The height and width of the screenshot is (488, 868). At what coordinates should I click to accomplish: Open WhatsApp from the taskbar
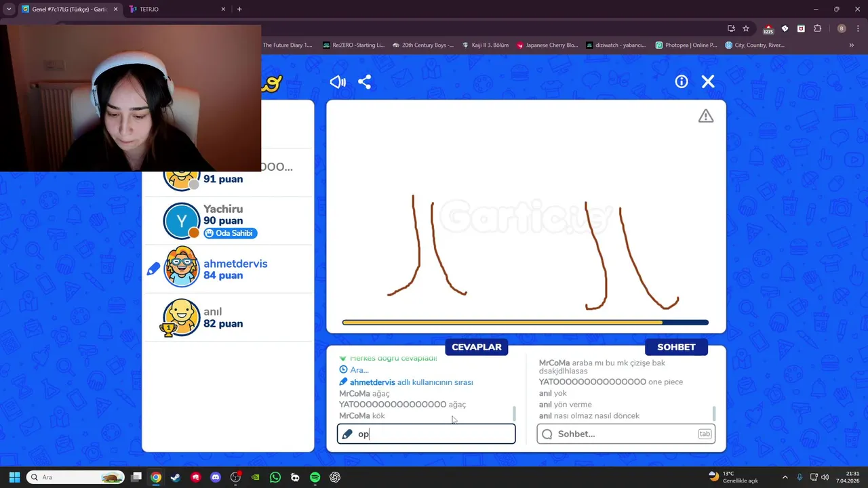coord(275,477)
